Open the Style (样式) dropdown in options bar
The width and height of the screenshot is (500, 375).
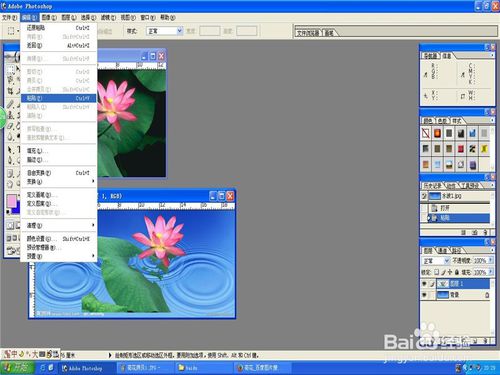point(180,31)
